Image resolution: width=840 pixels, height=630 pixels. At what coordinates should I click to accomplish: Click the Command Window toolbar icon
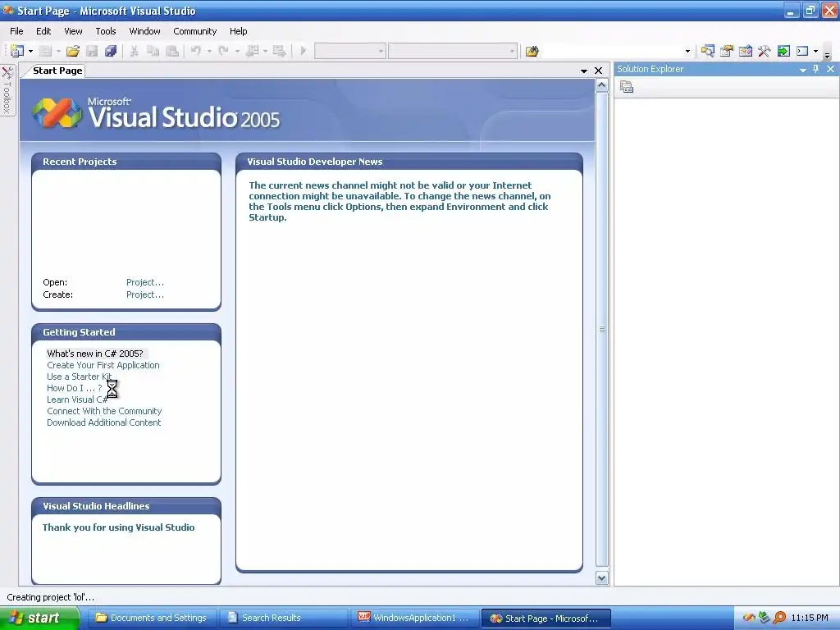802,51
